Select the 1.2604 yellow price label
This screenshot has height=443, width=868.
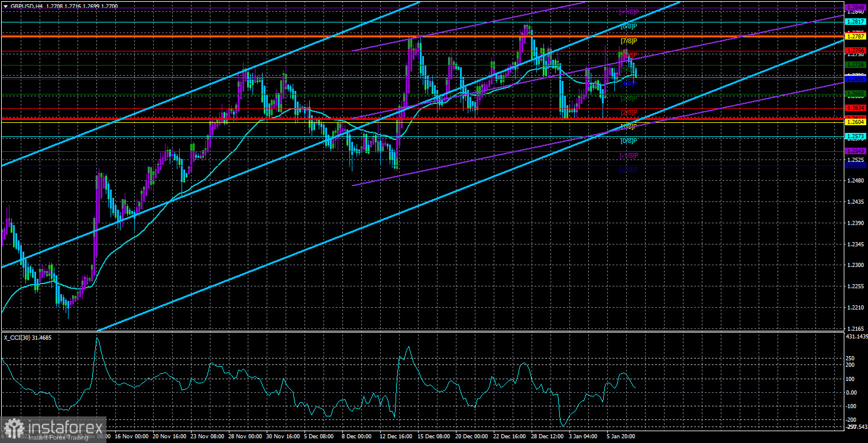[856, 122]
